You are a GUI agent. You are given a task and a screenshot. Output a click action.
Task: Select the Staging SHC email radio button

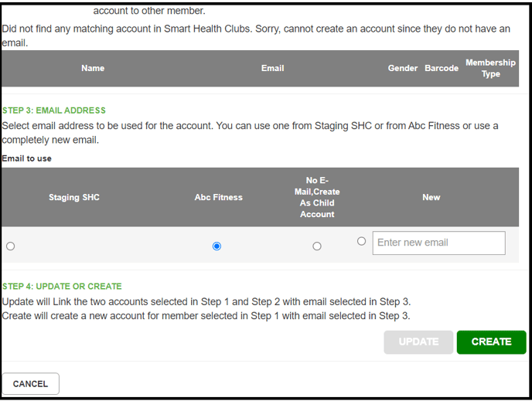click(11, 246)
